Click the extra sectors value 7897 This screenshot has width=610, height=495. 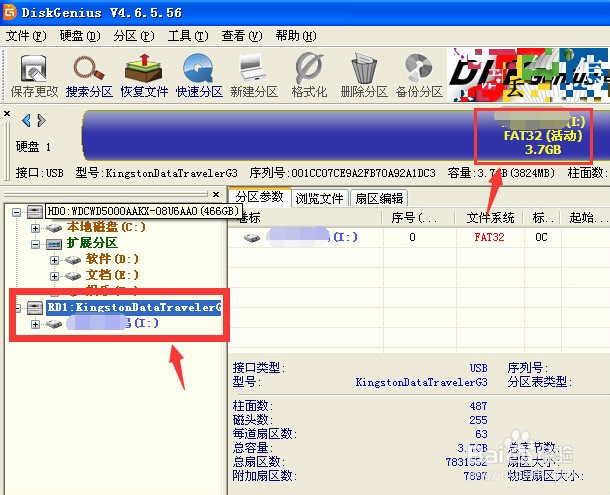pyautogui.click(x=475, y=476)
